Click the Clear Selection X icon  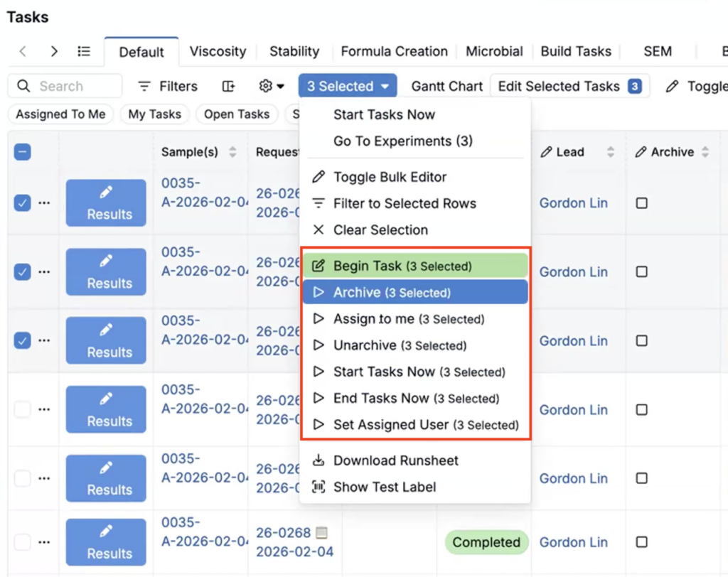point(318,230)
